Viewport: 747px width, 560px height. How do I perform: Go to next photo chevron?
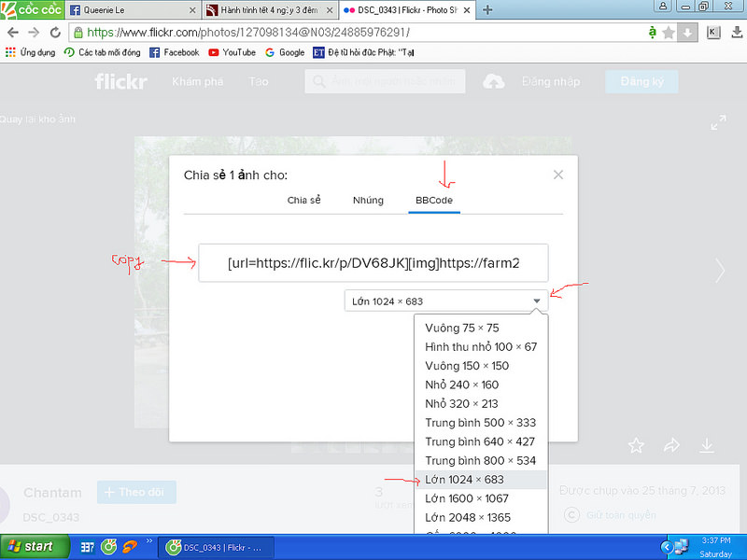click(x=720, y=271)
